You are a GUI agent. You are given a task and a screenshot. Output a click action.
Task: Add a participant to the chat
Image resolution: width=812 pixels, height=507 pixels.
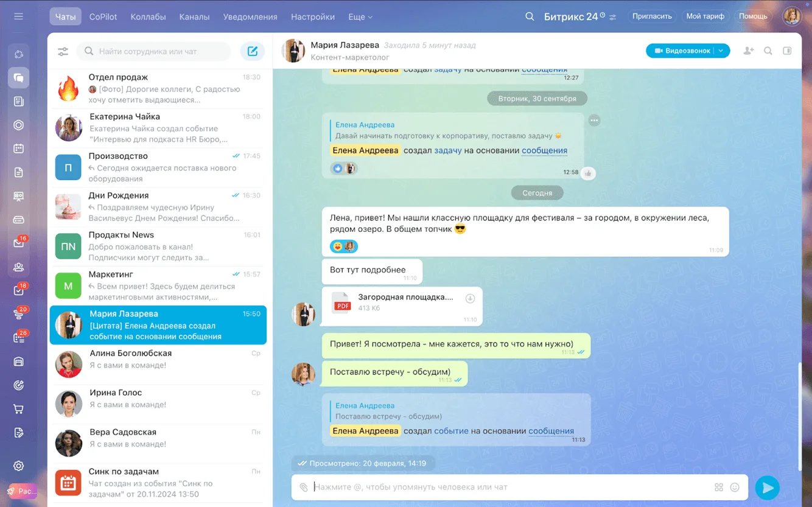(x=748, y=51)
